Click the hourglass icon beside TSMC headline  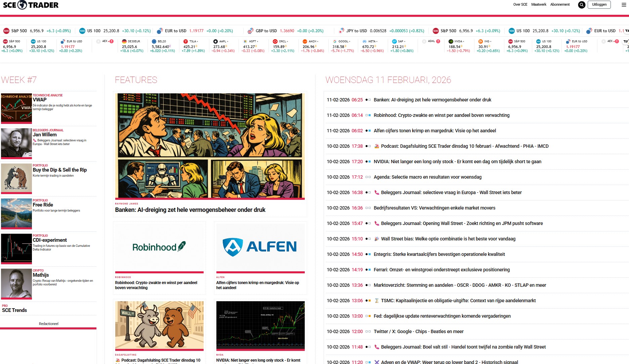coord(377,301)
